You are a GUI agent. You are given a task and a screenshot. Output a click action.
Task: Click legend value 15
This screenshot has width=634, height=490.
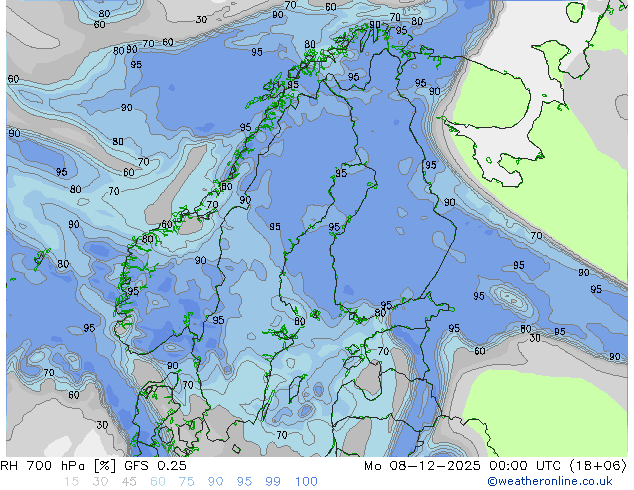click(x=71, y=482)
